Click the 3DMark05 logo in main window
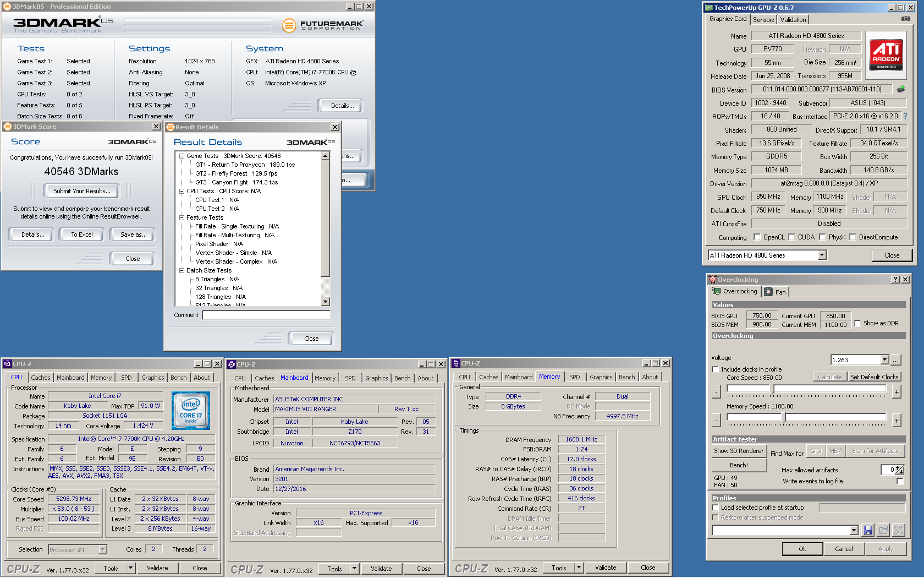Viewport: 924px width, 578px height. pyautogui.click(x=63, y=25)
